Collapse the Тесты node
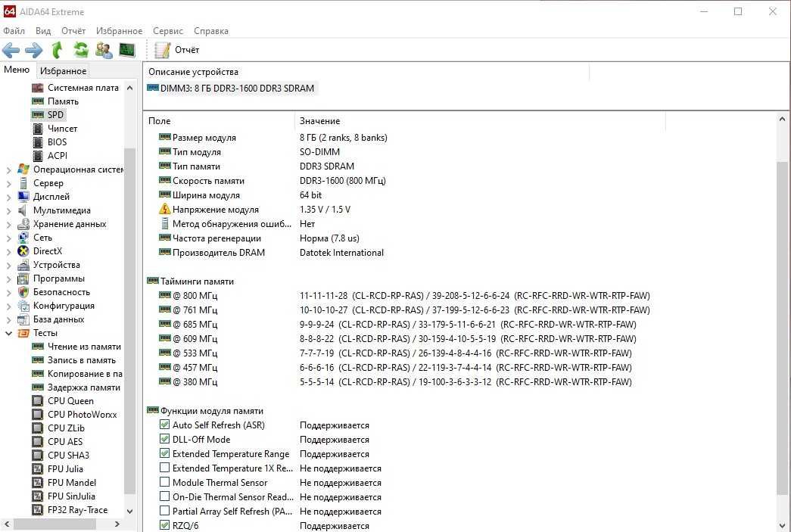This screenshot has height=532, width=791. click(x=8, y=333)
